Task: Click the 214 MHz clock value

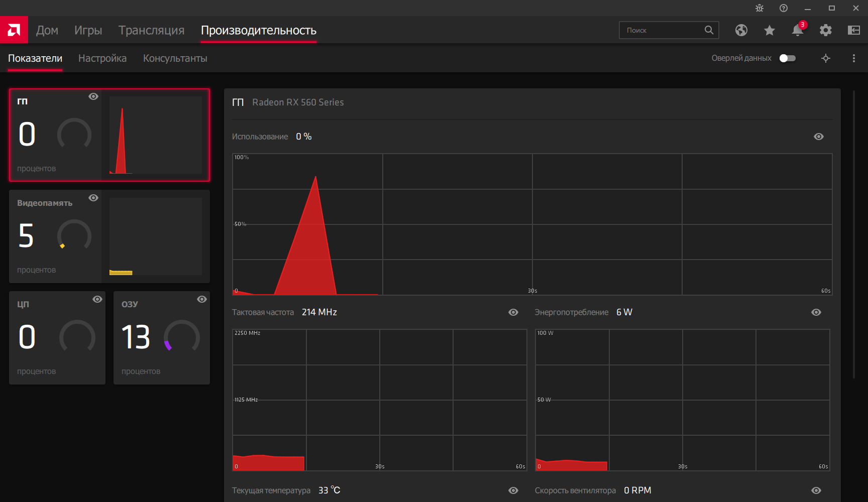Action: coord(319,312)
